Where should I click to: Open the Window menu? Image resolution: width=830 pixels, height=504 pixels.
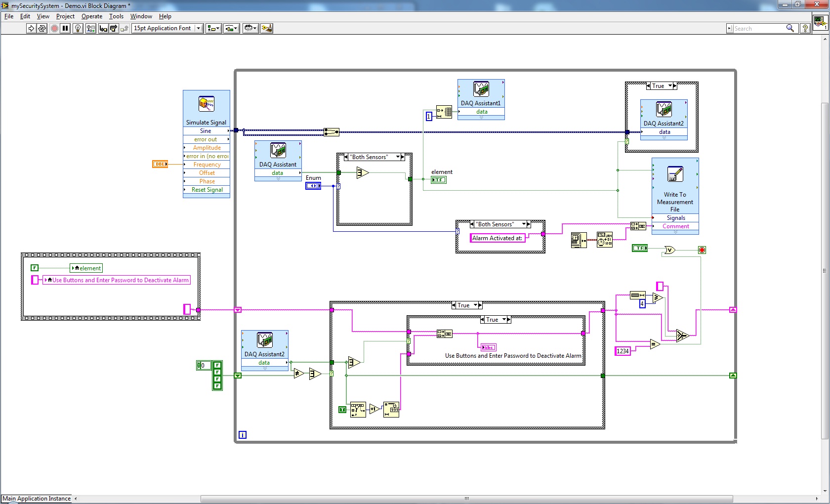tap(141, 16)
